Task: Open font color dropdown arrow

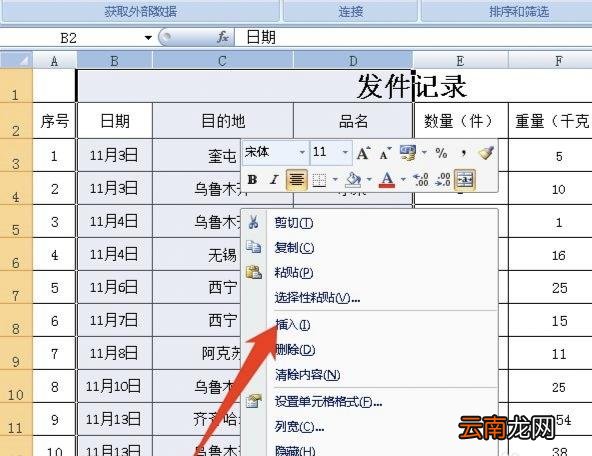Action: 403,180
